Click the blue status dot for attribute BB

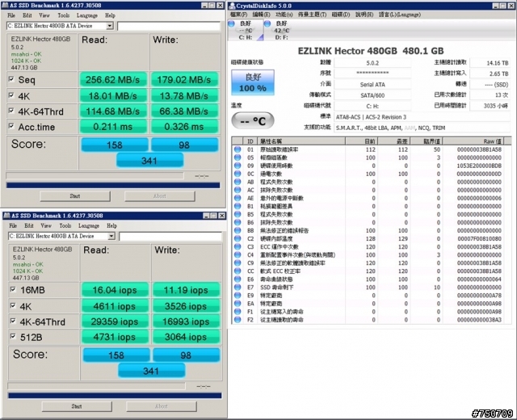[237, 230]
